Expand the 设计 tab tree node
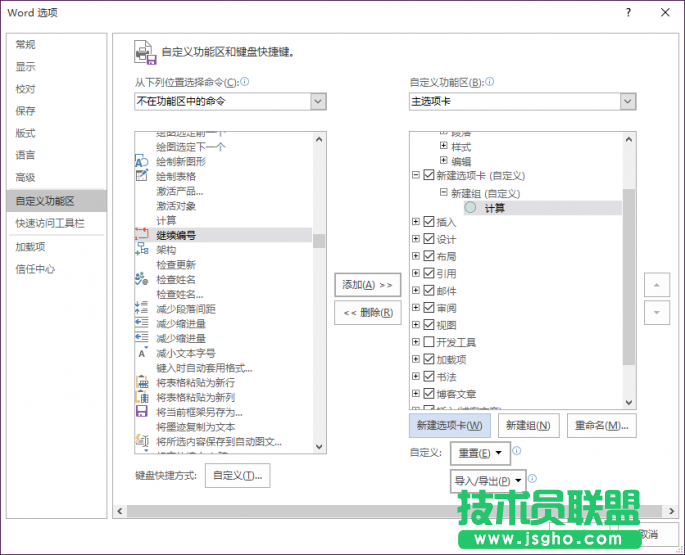 coord(416,240)
